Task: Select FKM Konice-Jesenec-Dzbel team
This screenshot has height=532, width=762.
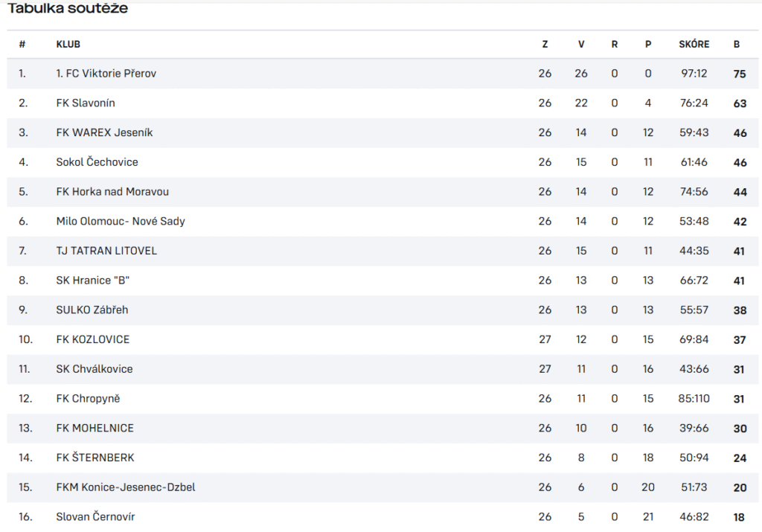Action: click(125, 487)
